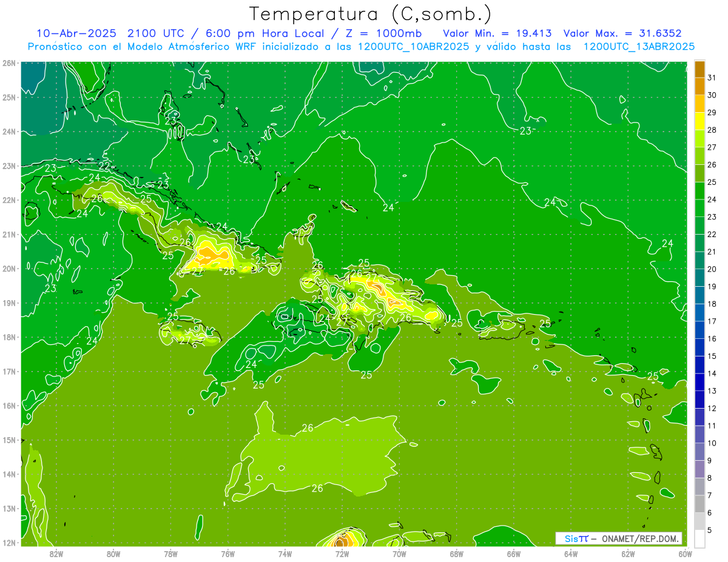Click the longitude axis label "62W"
Viewport: 728px width, 562px height.
(x=628, y=553)
